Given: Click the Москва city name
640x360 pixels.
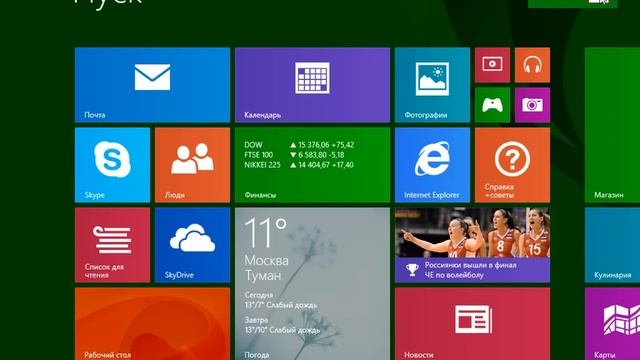Looking at the screenshot, I should tap(267, 260).
